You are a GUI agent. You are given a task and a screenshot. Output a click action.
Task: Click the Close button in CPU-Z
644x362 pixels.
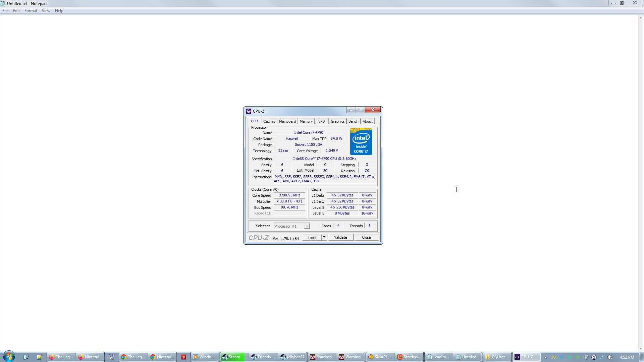click(x=366, y=237)
